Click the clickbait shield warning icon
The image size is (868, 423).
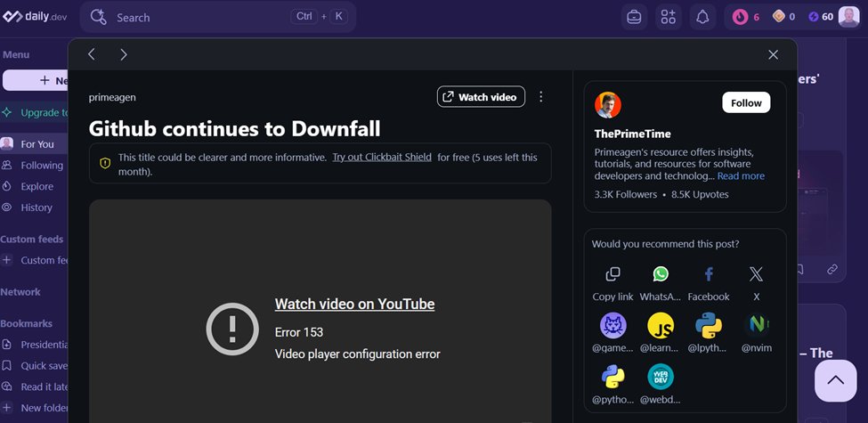pos(105,163)
